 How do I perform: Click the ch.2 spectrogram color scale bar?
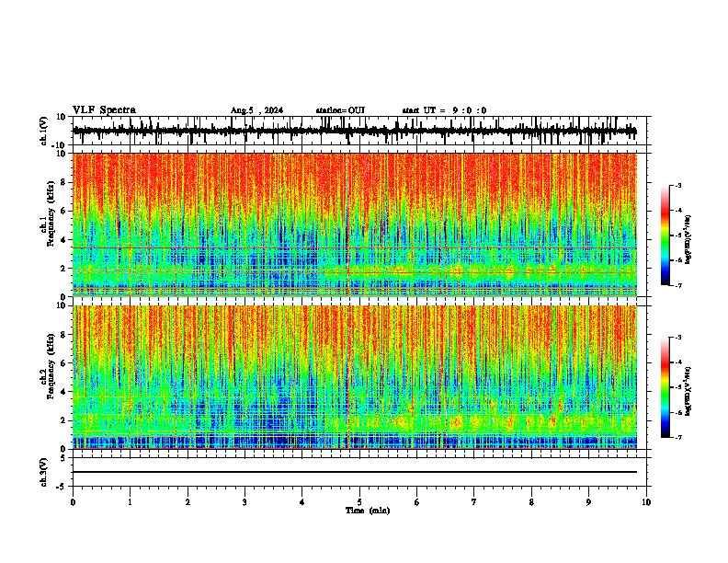click(x=665, y=387)
